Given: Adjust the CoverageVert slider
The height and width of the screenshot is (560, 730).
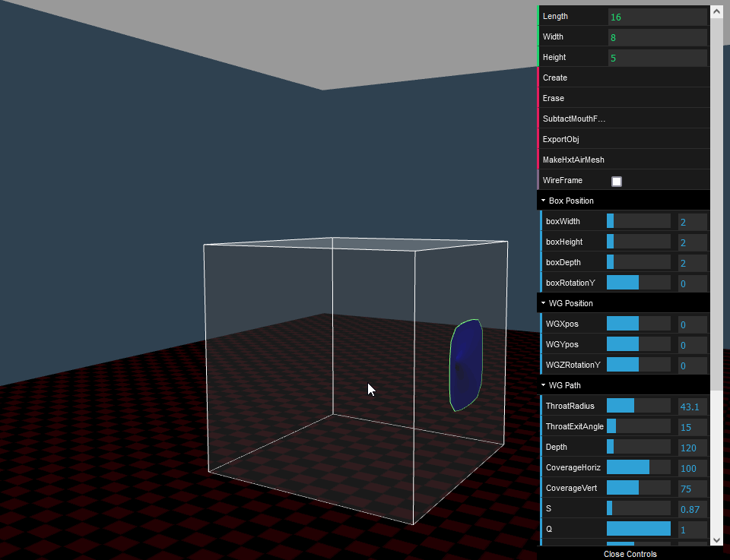Looking at the screenshot, I should [638, 487].
